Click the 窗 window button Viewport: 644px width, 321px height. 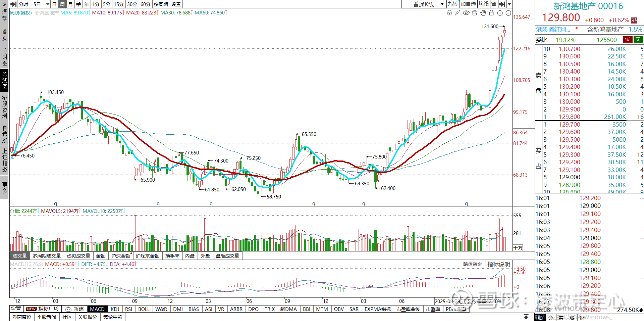point(494,4)
